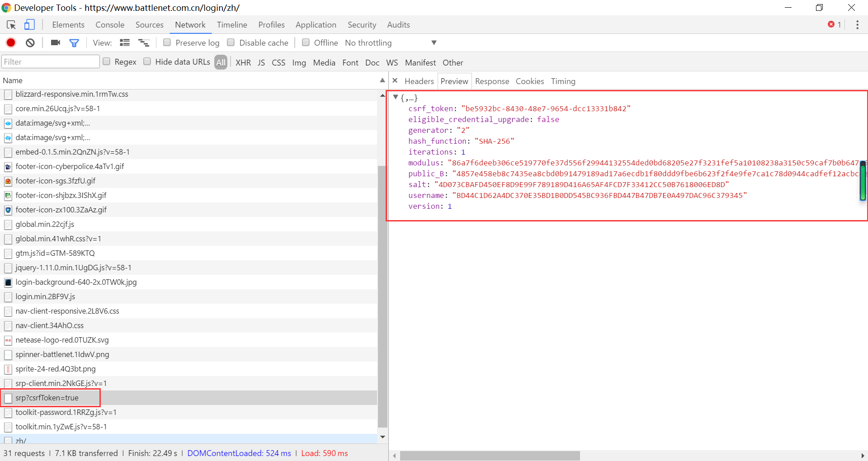View the request Cookies tab

click(x=530, y=81)
